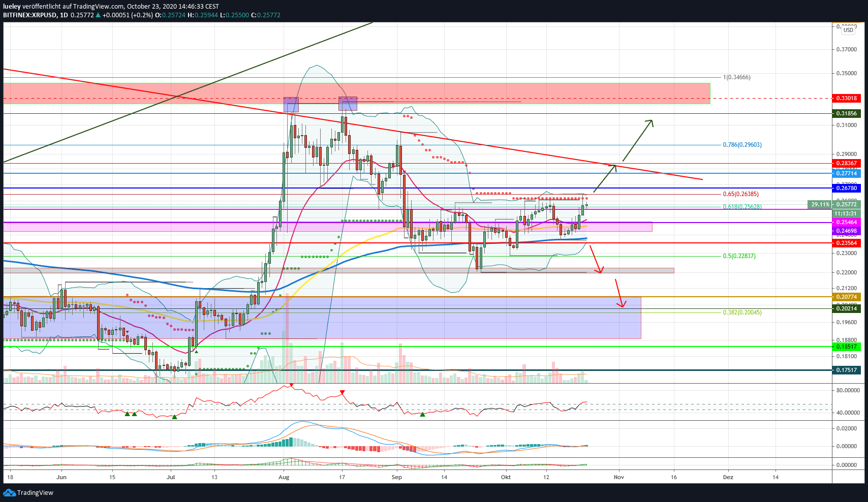This screenshot has width=868, height=502.
Task: Click the TradingView wordmark text
Action: pyautogui.click(x=35, y=493)
